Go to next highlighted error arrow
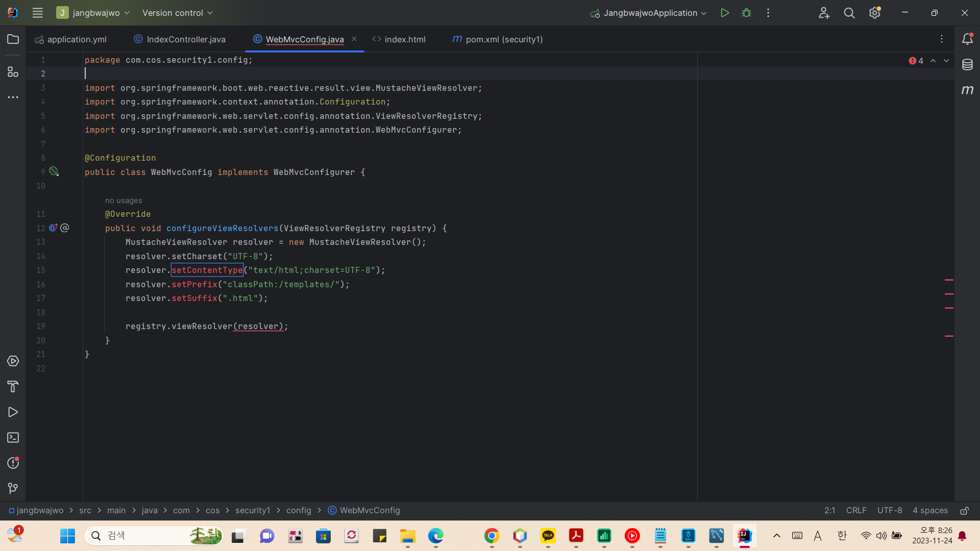Viewport: 980px width, 551px height. point(946,61)
